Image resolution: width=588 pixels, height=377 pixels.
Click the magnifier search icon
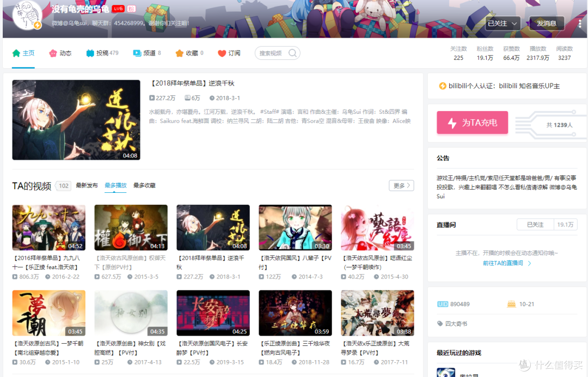coord(292,53)
